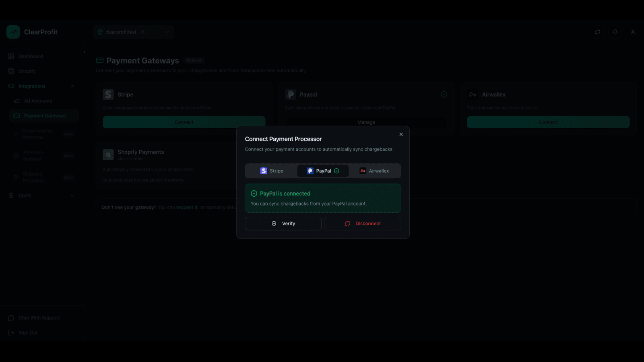Screen dimensions: 644x362
Task: Click the Costs dollar icon
Action: [x=11, y=195]
